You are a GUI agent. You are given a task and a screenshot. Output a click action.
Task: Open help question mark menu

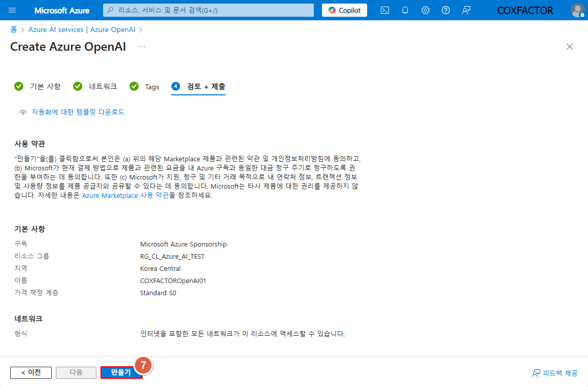coord(445,10)
